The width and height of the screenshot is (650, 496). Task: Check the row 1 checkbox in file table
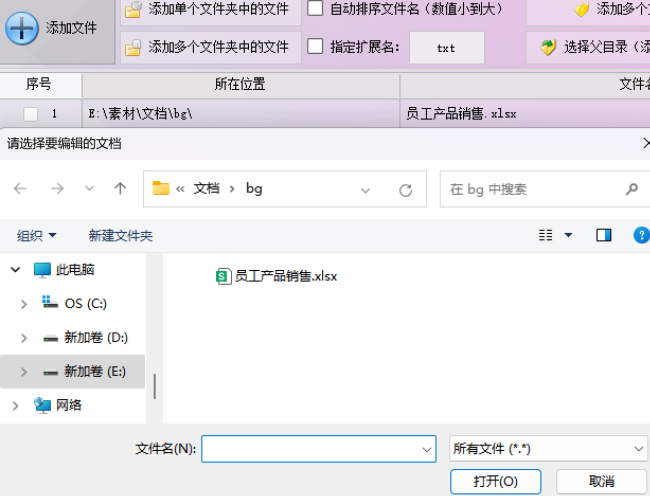click(31, 114)
